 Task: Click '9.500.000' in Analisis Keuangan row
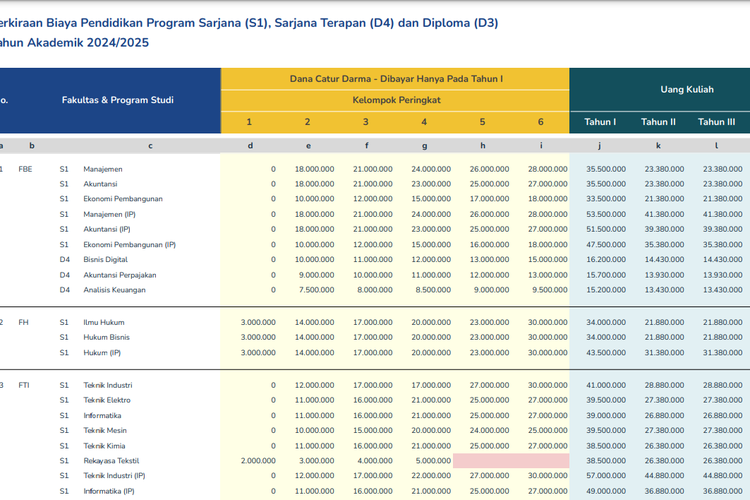click(x=550, y=290)
